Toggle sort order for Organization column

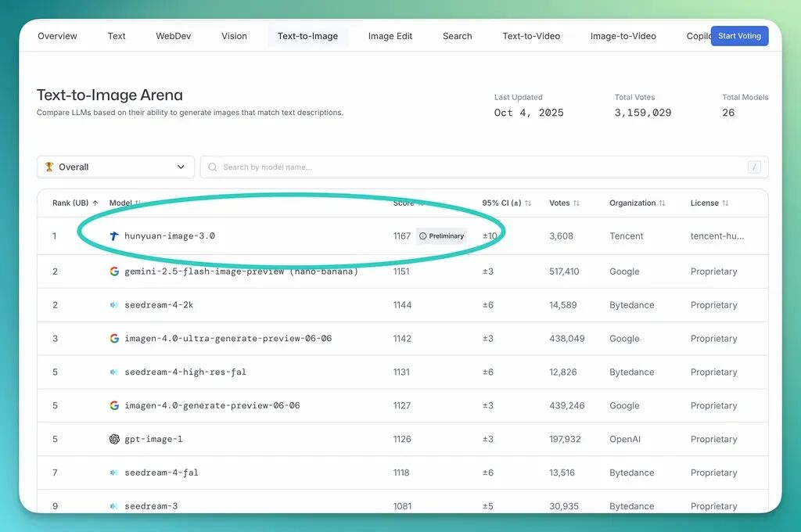(x=637, y=203)
